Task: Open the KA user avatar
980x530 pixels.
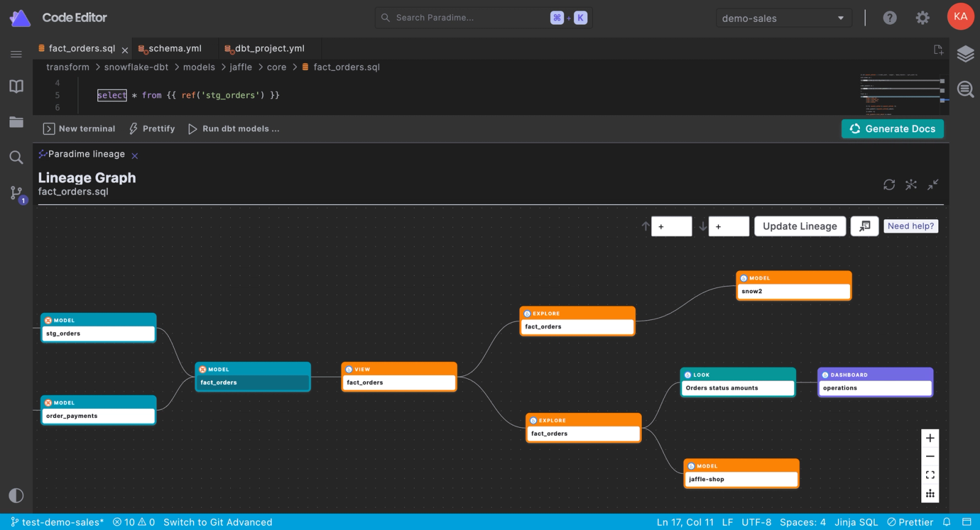Action: pos(960,17)
